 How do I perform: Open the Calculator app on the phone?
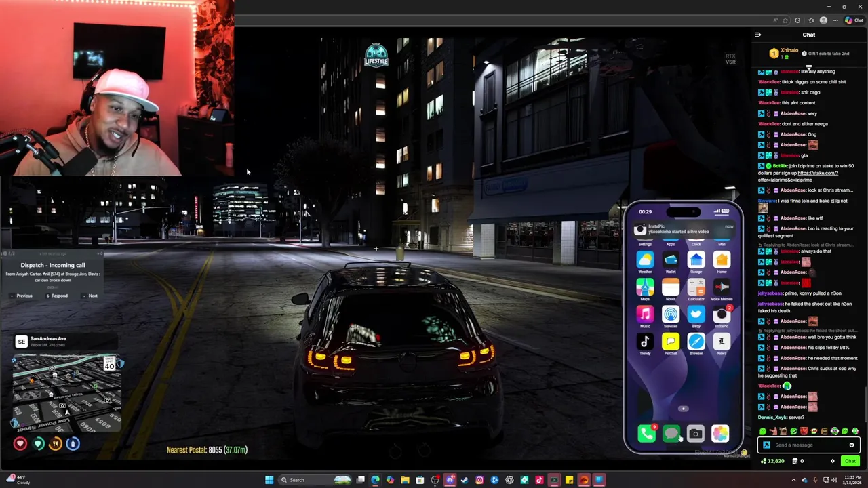(696, 287)
